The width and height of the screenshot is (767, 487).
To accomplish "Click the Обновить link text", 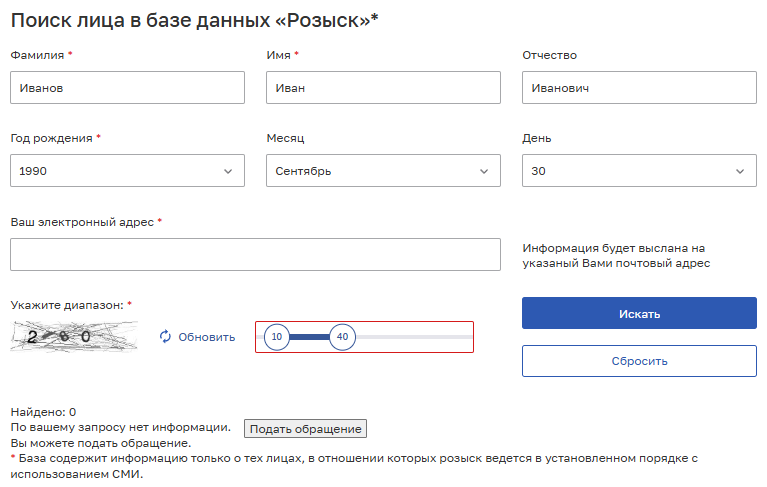I will [x=207, y=337].
